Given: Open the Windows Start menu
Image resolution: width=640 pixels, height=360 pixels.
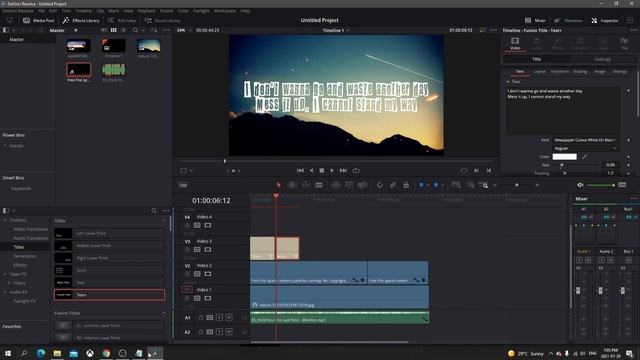Looking at the screenshot, I should (8, 353).
